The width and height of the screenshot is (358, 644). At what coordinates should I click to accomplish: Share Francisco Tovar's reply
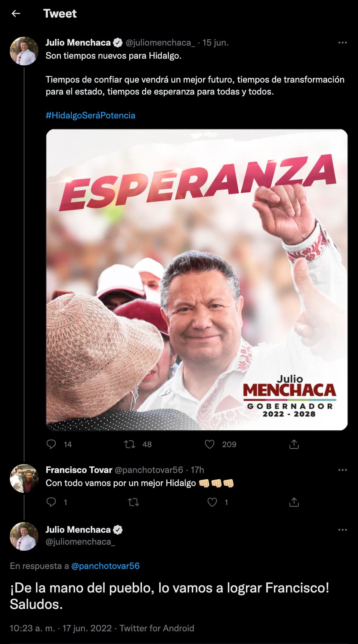tap(294, 502)
